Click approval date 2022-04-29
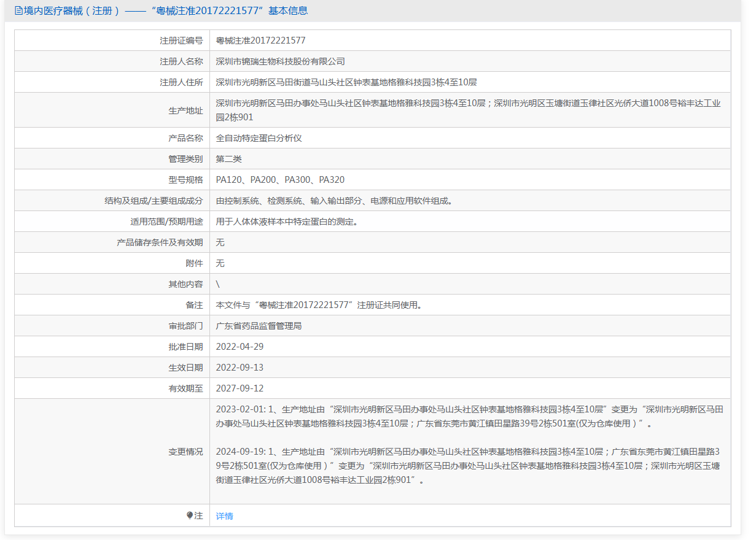756x540 pixels. click(x=240, y=347)
